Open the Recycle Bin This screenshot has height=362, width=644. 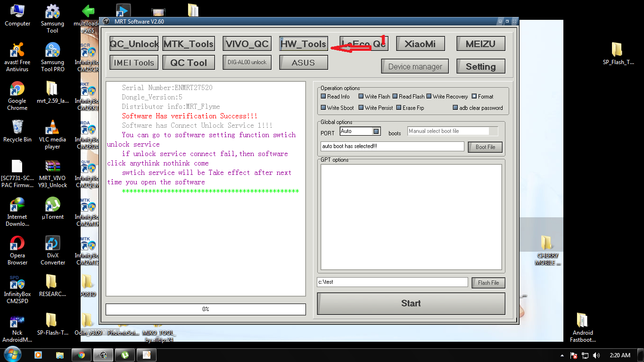tap(17, 131)
